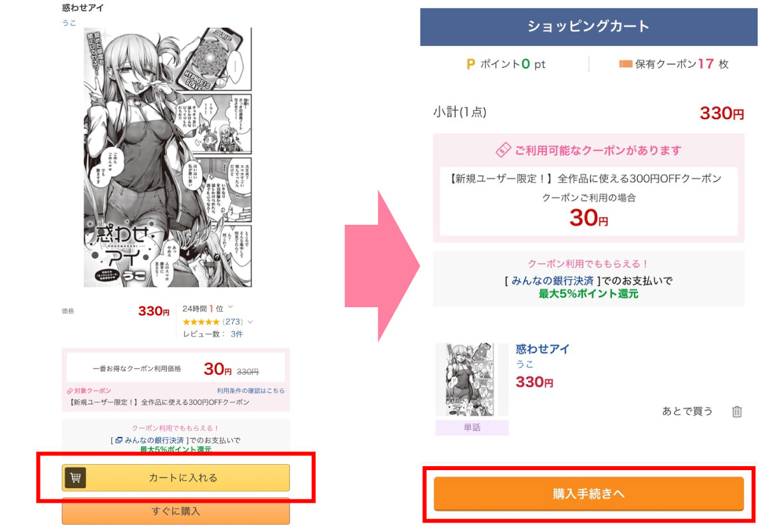Click the cart item cover thumbnail
The height and width of the screenshot is (532, 765).
coord(472,379)
